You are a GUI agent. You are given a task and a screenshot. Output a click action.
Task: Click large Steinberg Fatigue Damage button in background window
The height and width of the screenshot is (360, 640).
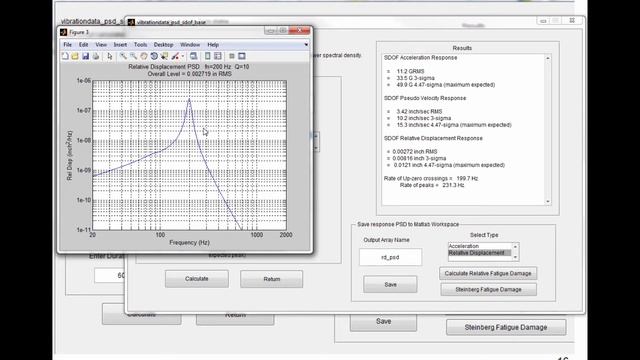[506, 327]
